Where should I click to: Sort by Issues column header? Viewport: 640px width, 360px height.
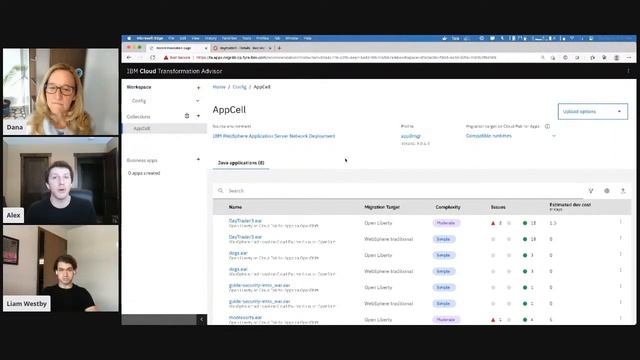pyautogui.click(x=498, y=207)
